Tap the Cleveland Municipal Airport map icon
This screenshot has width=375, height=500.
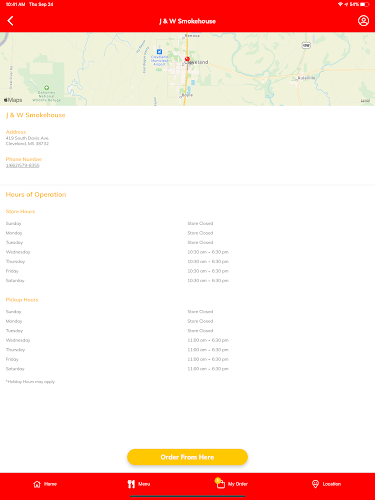[159, 52]
